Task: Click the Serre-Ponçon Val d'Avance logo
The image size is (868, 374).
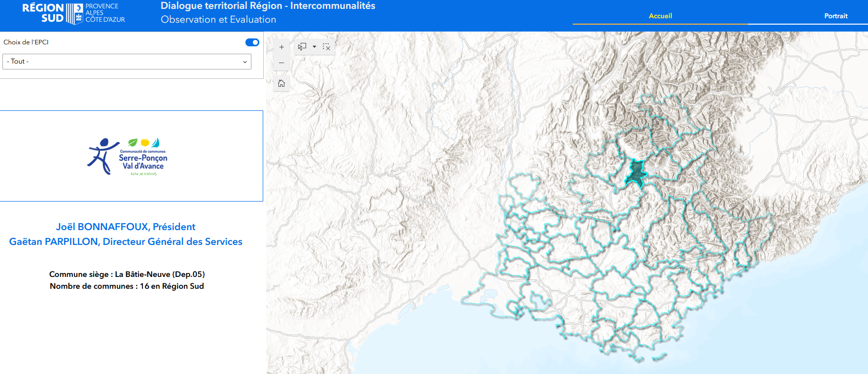Action: 128,156
